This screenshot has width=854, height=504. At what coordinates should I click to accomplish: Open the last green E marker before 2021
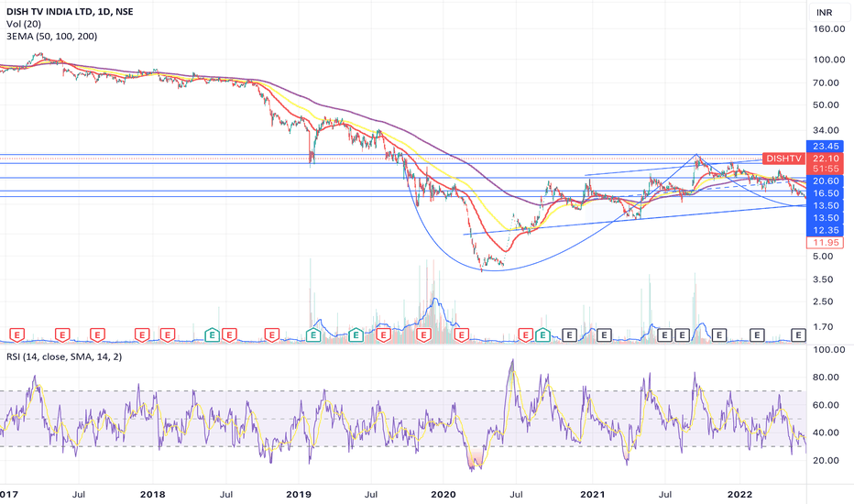[x=542, y=334]
